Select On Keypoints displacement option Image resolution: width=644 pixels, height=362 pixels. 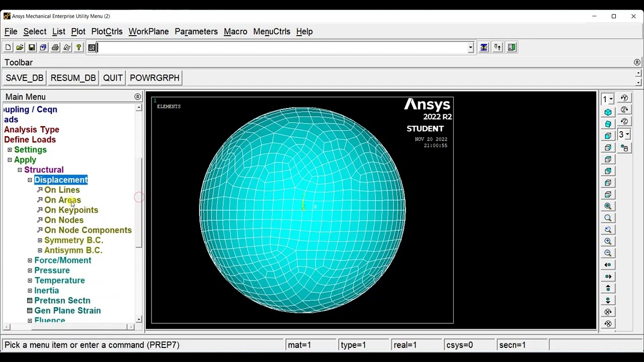[x=71, y=210]
